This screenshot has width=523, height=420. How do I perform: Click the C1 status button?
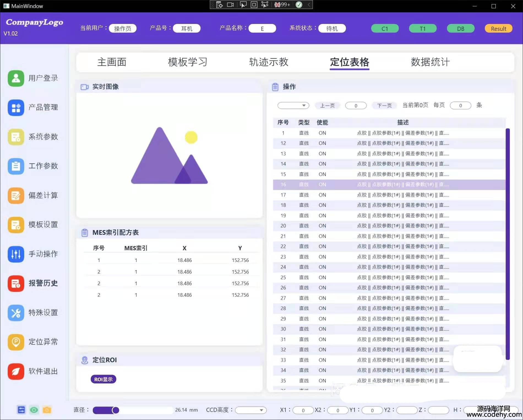pos(385,29)
